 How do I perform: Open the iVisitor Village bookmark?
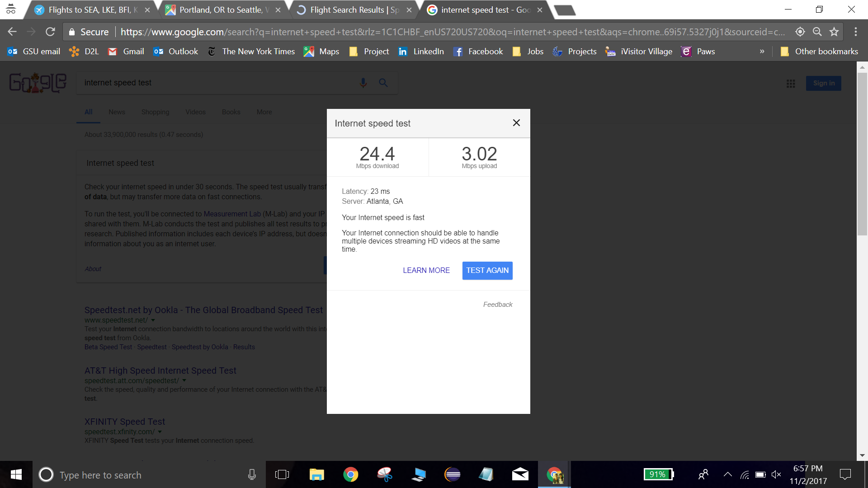[x=639, y=52]
